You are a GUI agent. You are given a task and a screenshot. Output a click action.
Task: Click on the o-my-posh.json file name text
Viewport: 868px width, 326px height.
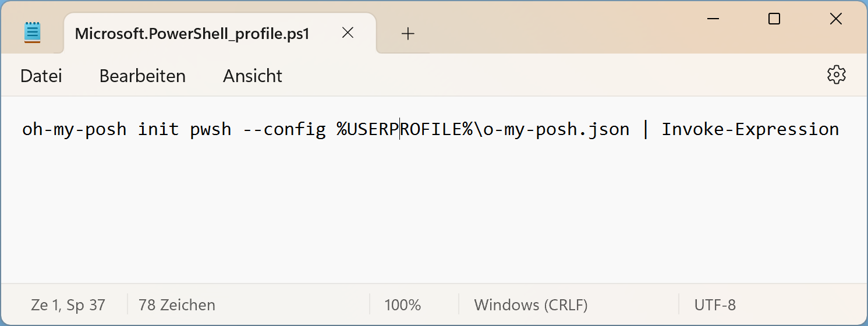point(556,129)
